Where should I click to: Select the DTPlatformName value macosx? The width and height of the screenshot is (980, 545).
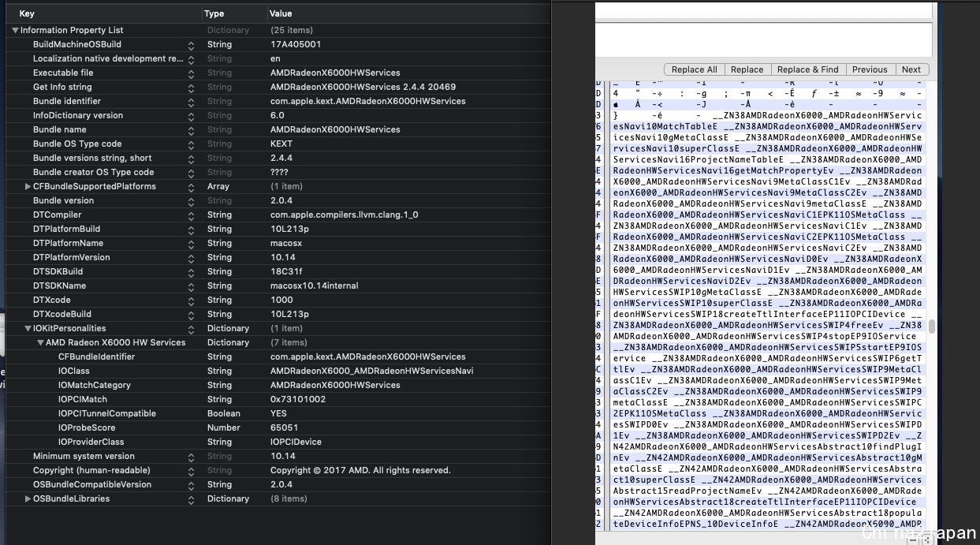click(x=286, y=243)
